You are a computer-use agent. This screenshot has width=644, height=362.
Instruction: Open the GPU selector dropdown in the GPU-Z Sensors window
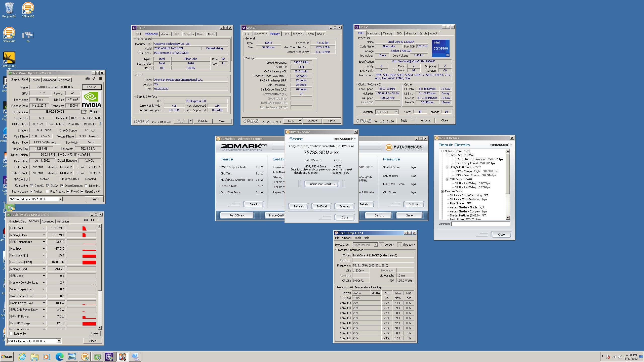(59, 341)
